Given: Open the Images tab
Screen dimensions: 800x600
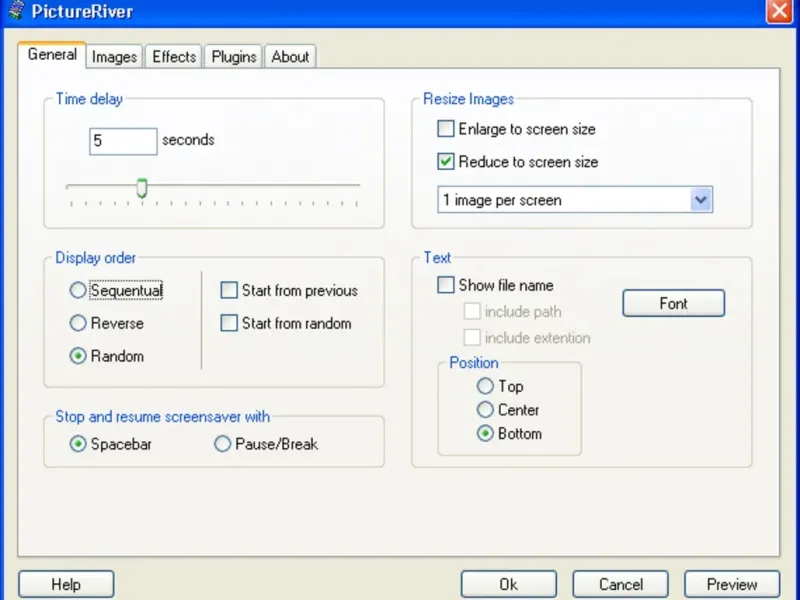Looking at the screenshot, I should click(x=114, y=57).
